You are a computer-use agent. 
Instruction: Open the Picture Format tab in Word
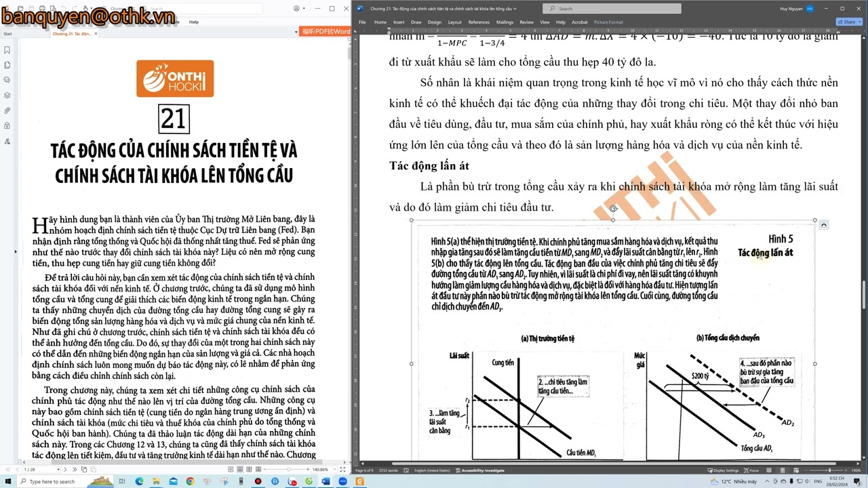pos(608,22)
